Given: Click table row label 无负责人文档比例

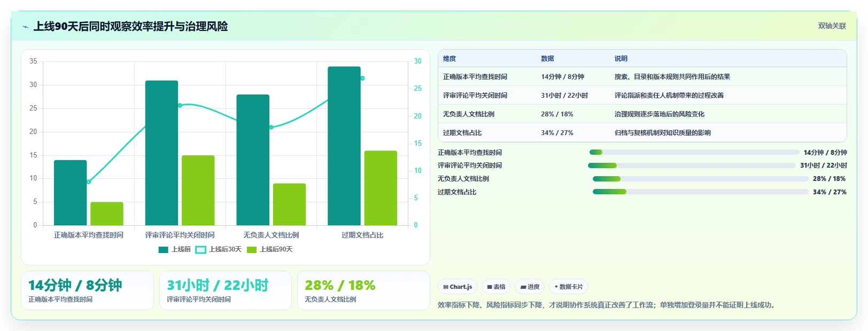Looking at the screenshot, I should [x=469, y=114].
